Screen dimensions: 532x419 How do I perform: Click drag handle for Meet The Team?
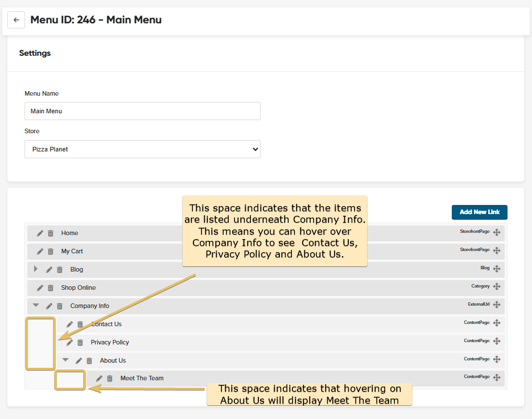(x=497, y=378)
